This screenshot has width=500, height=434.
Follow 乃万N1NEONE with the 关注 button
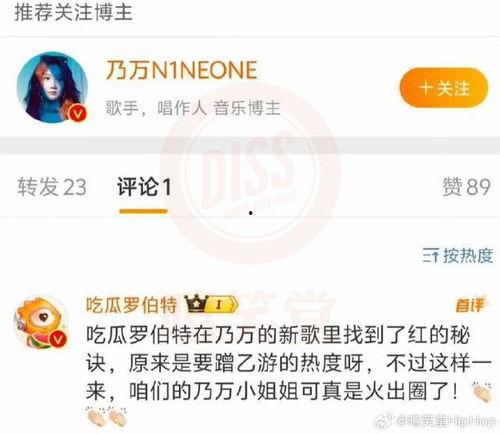[x=444, y=88]
